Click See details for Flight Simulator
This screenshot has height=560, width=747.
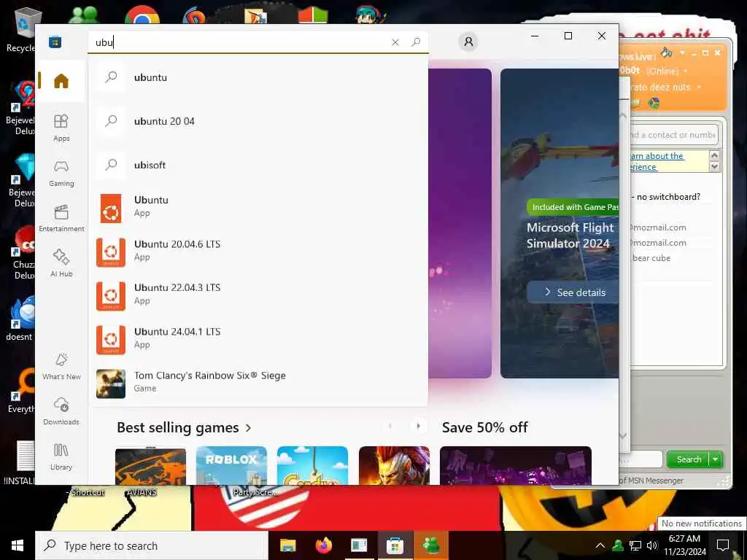point(573,292)
